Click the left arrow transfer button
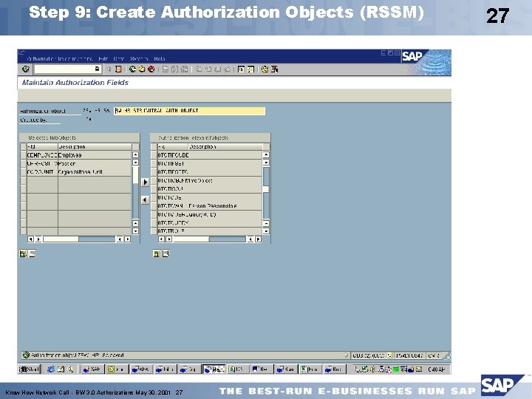Screen dimensions: 532x399 145,199
